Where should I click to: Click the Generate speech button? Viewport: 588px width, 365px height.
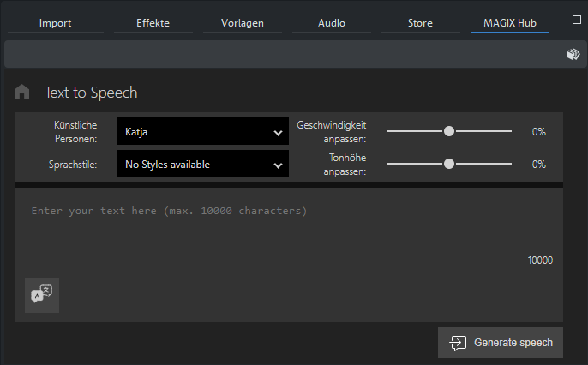coord(501,343)
